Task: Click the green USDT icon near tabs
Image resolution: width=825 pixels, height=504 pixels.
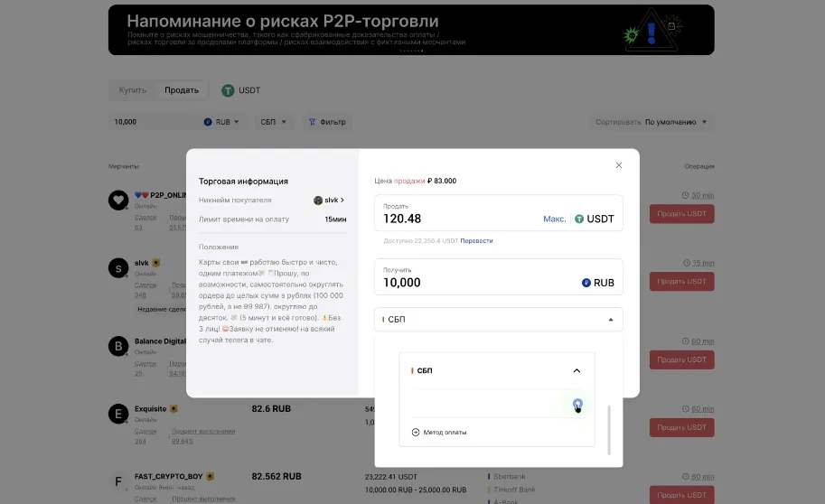Action: click(228, 90)
